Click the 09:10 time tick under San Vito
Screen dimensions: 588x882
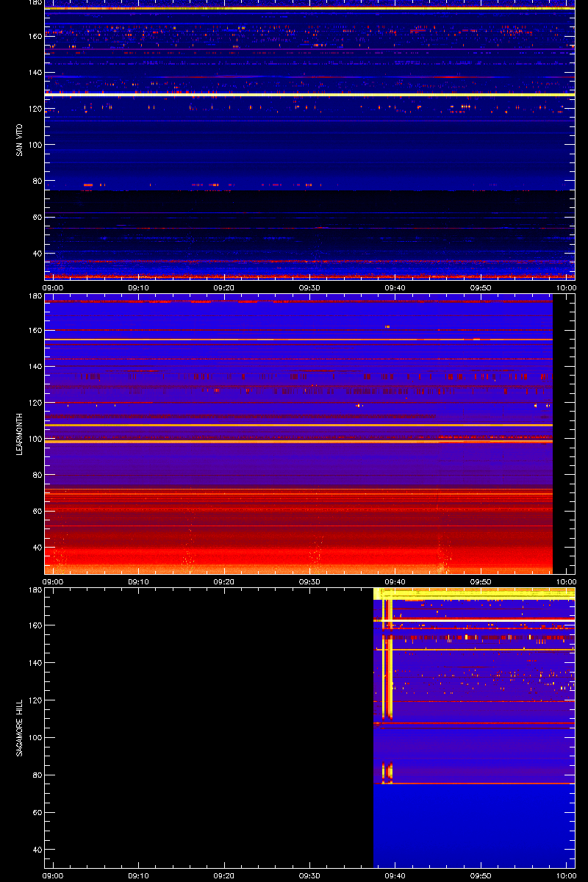pos(138,288)
